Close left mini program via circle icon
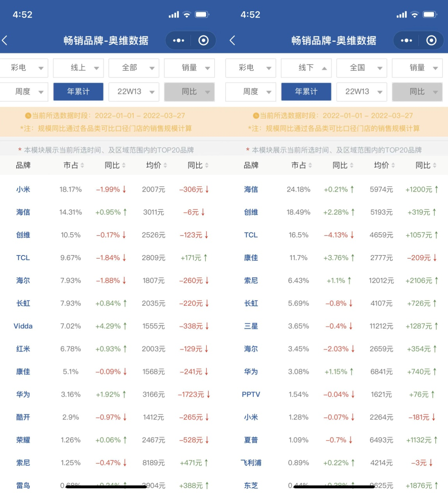The height and width of the screenshot is (493, 448). pos(203,40)
